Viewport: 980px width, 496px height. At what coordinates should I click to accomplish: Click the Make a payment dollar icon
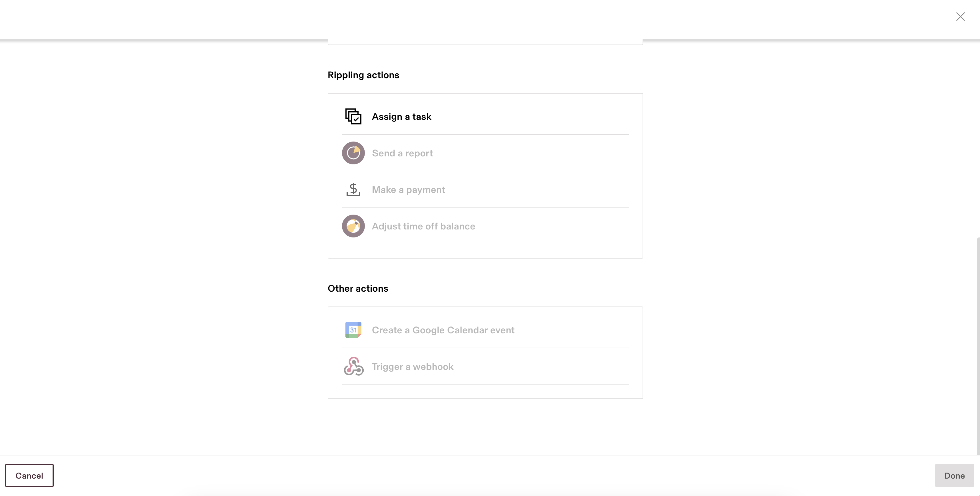(353, 190)
